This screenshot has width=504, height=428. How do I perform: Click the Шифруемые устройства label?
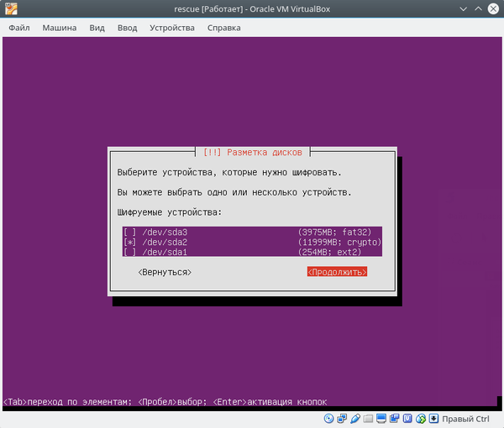pyautogui.click(x=170, y=212)
